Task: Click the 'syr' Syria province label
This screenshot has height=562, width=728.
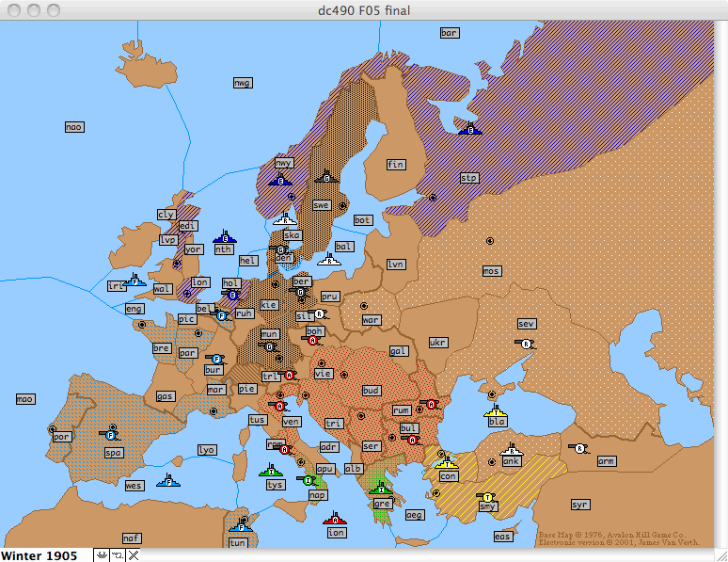Action: coord(580,505)
